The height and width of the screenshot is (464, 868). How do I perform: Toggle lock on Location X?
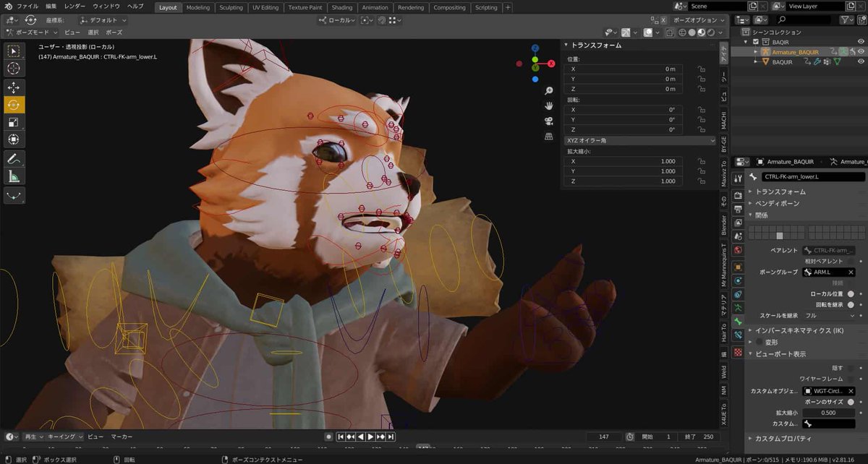click(701, 69)
